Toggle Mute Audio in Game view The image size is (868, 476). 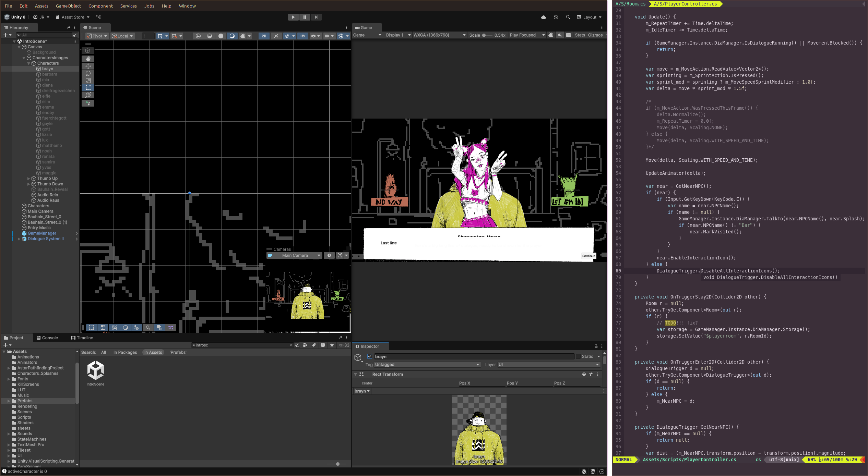click(560, 35)
